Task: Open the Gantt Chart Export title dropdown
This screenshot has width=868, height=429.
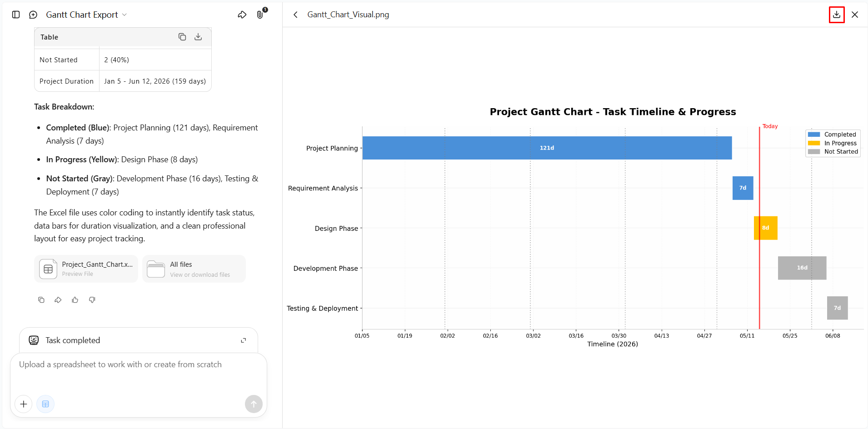Action: pyautogui.click(x=86, y=15)
